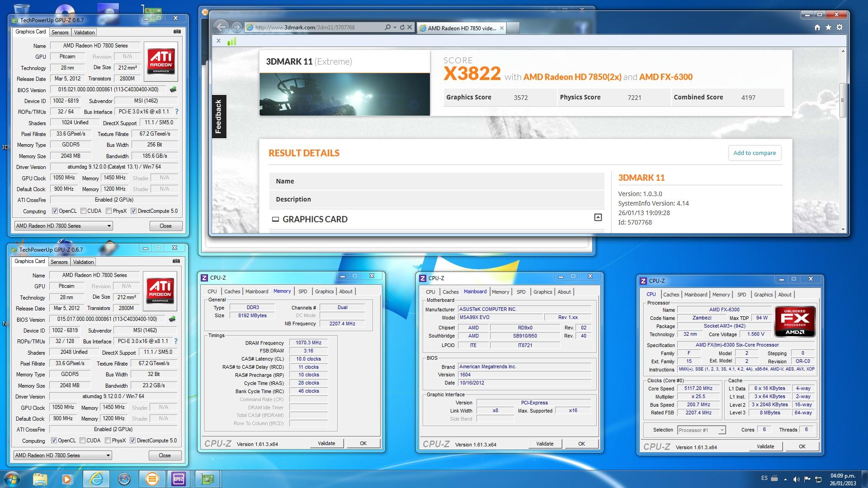868x488 pixels.
Task: Open Internet Explorer from the taskbar
Action: 97,479
